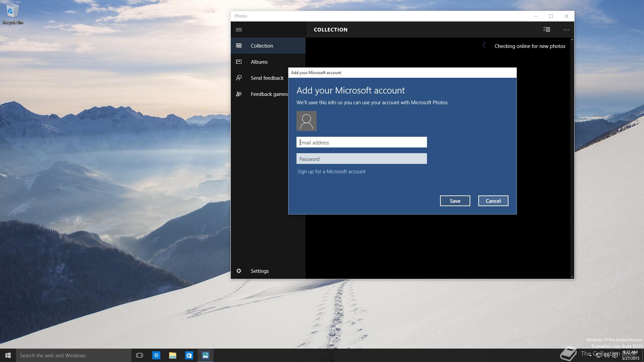The width and height of the screenshot is (644, 362).
Task: Open the Store taskbar icon
Action: [x=189, y=355]
